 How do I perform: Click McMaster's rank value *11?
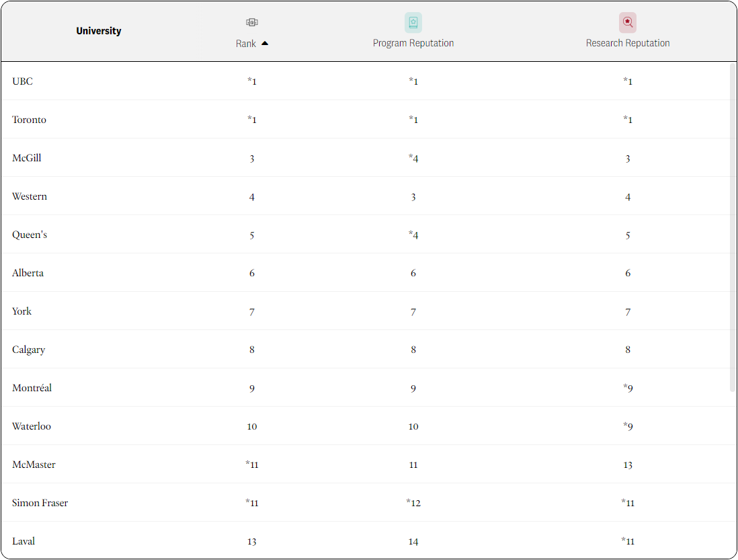pos(252,465)
